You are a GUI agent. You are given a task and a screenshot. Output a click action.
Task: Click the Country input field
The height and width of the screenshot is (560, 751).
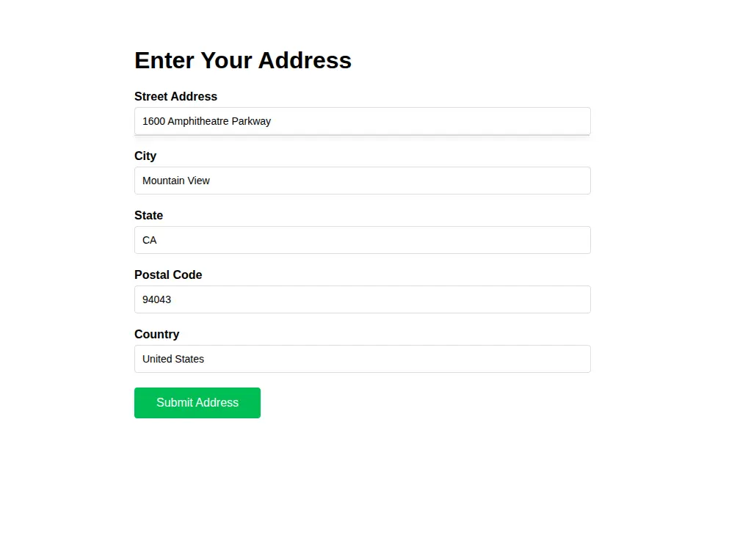coord(362,359)
